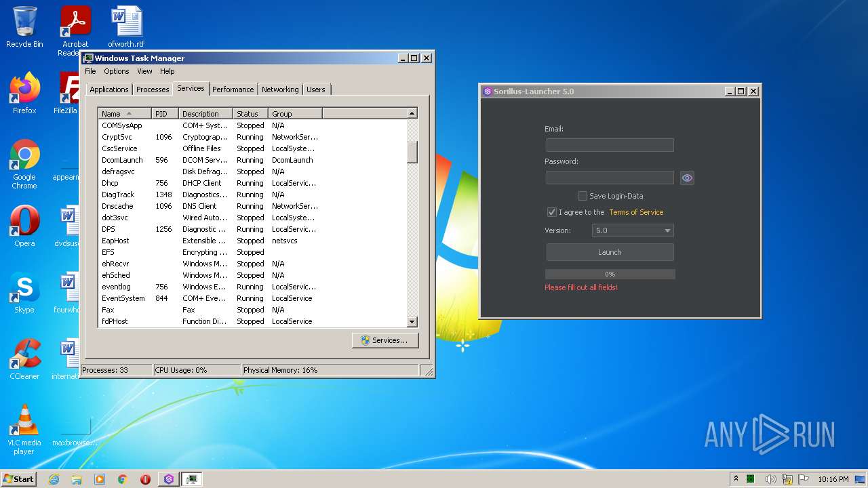Click green CPU meter tray icon
868x488 pixels.
[x=751, y=479]
